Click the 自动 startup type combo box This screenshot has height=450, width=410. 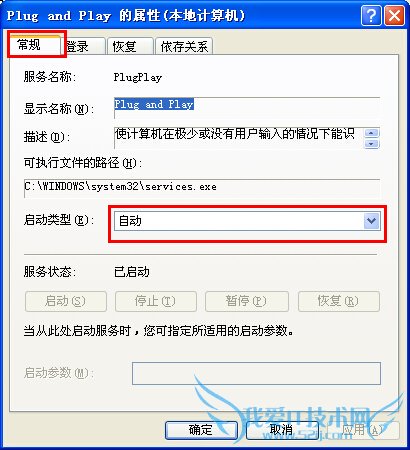(x=247, y=221)
